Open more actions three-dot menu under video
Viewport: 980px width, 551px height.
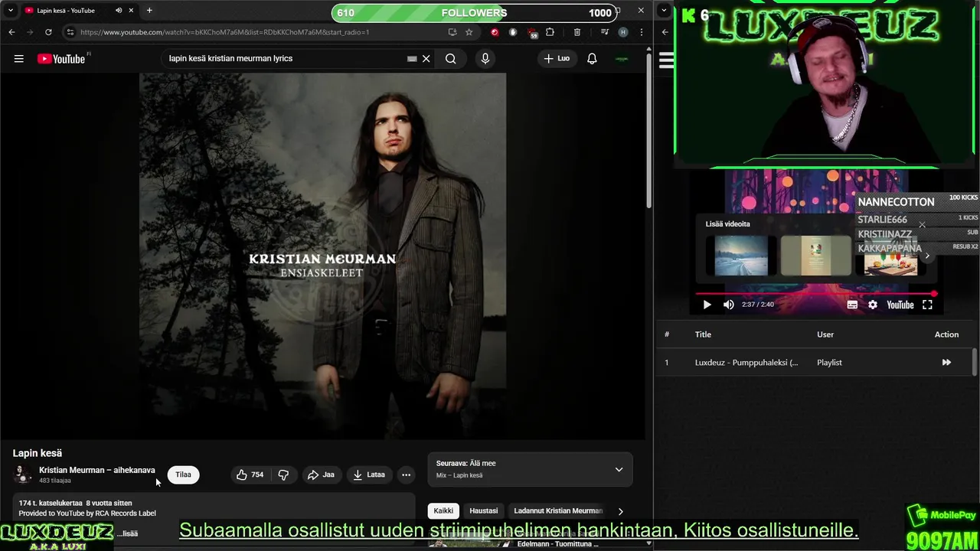(407, 474)
